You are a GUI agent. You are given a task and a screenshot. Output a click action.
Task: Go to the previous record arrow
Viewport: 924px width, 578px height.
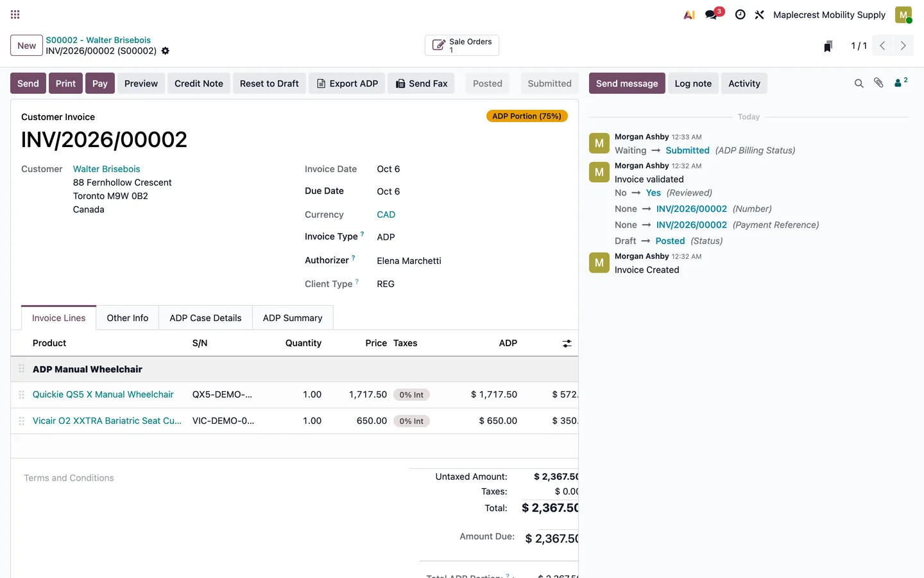pos(882,46)
